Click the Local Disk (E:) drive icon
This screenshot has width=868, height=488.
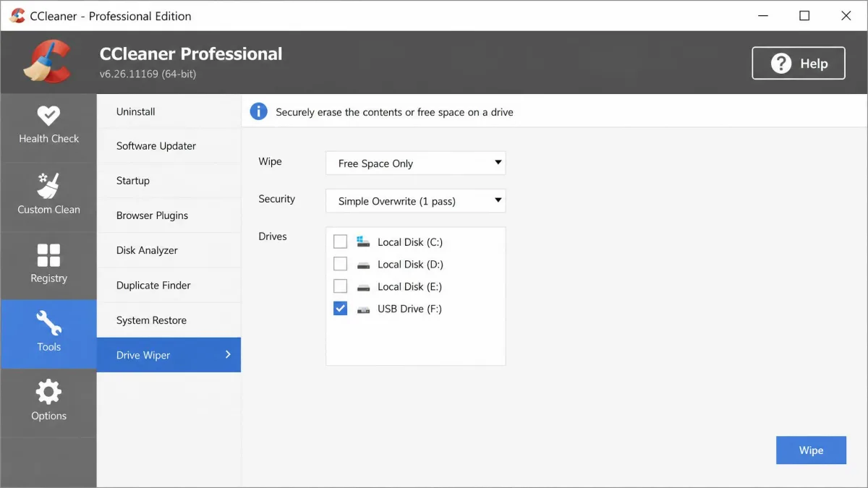pos(363,287)
